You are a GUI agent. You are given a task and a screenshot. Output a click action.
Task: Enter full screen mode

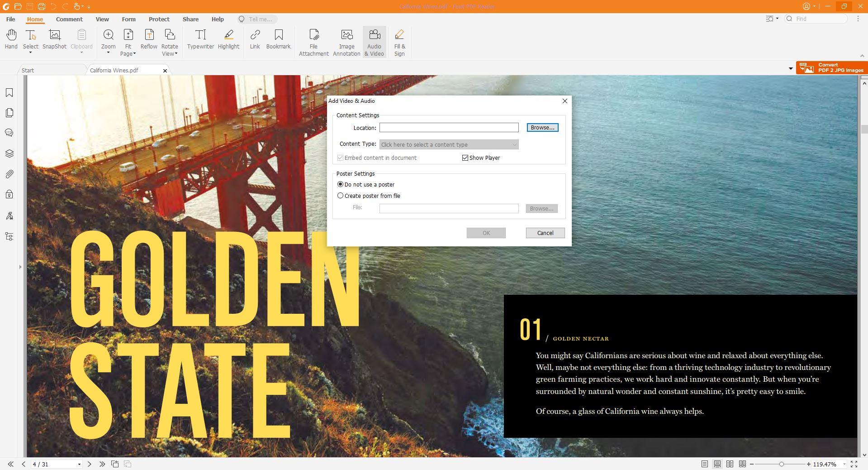[854, 464]
